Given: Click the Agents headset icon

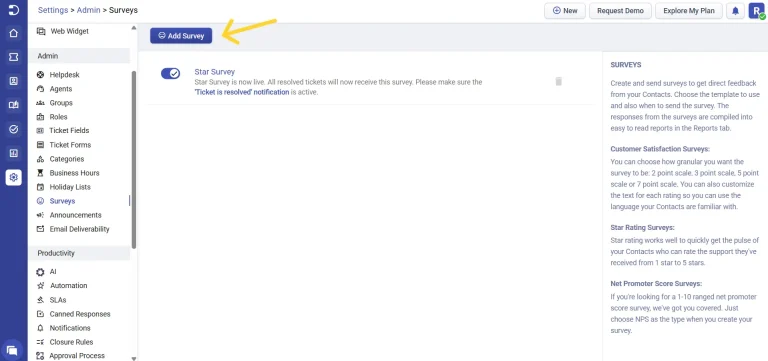Looking at the screenshot, I should coord(40,89).
